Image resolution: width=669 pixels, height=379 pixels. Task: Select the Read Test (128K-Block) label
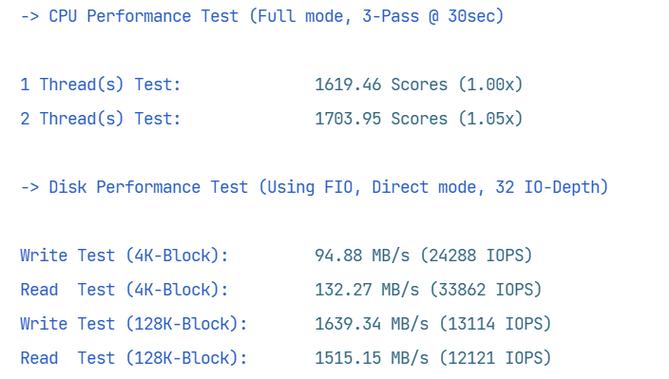[134, 358]
